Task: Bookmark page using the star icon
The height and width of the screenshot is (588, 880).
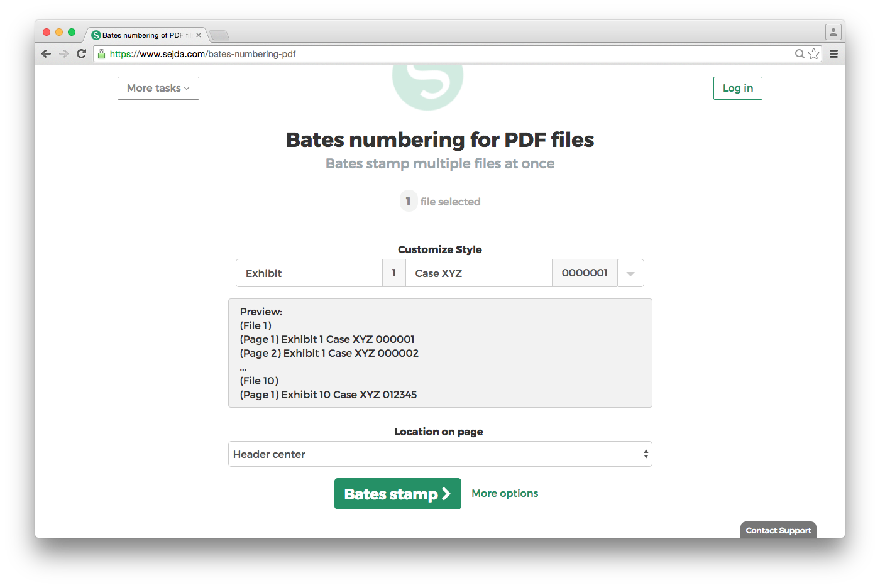Action: tap(814, 54)
